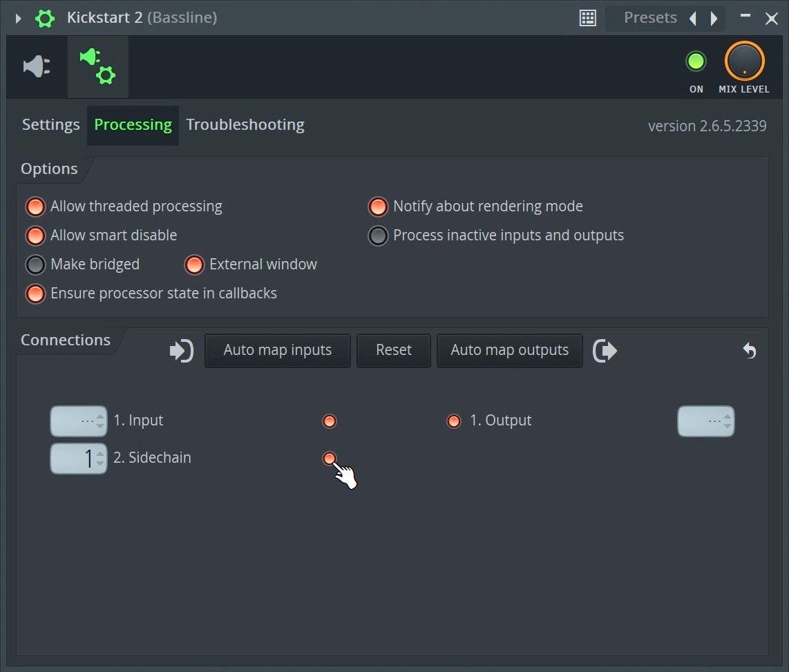This screenshot has width=789, height=672.
Task: Switch to the wrapper settings plug-gear icon
Action: click(x=97, y=66)
